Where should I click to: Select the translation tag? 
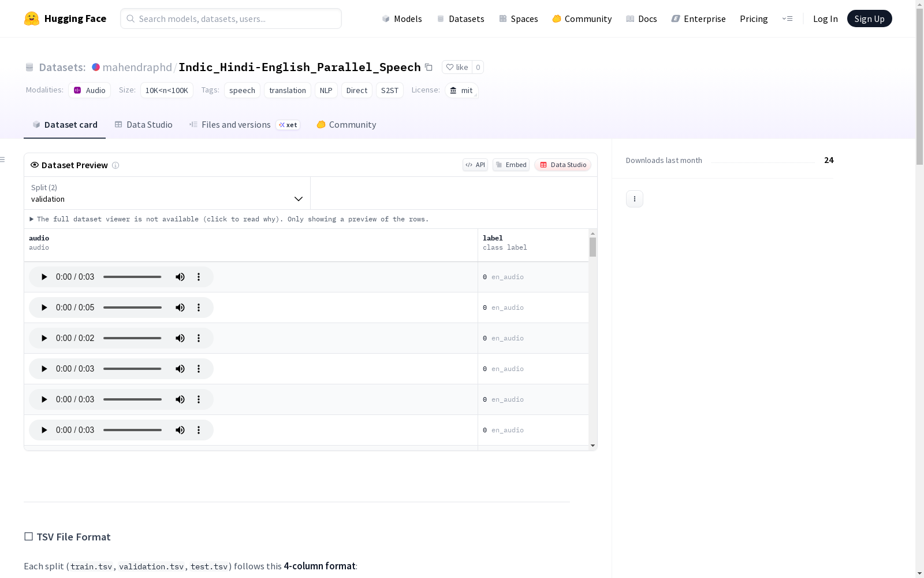[288, 90]
